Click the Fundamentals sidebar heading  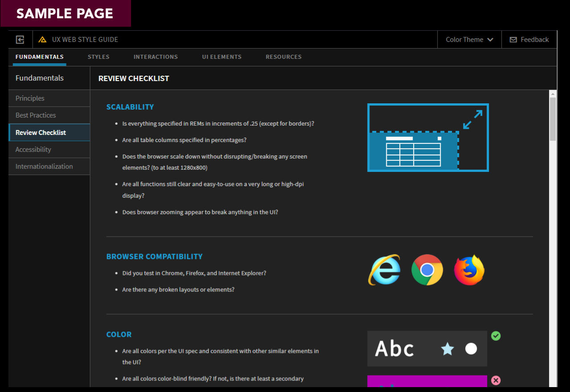click(x=40, y=78)
